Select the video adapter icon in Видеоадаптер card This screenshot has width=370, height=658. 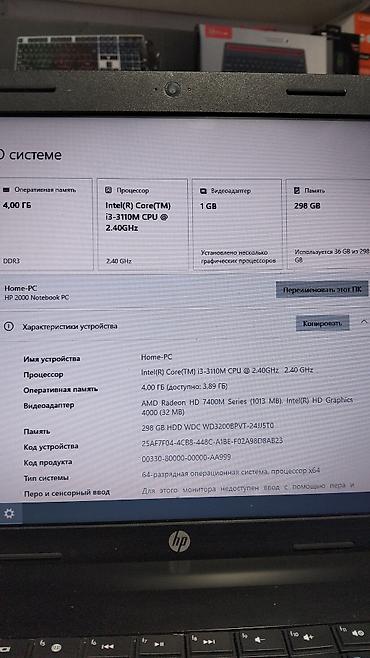point(203,191)
